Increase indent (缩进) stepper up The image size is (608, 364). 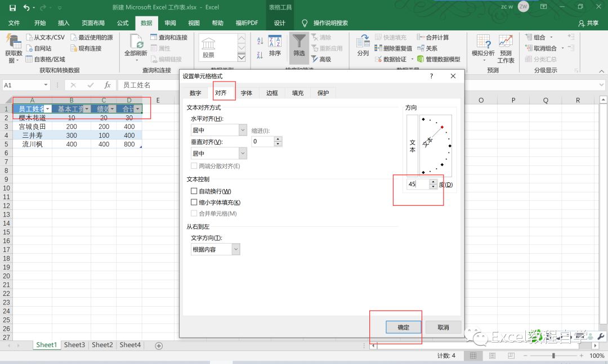tap(278, 139)
